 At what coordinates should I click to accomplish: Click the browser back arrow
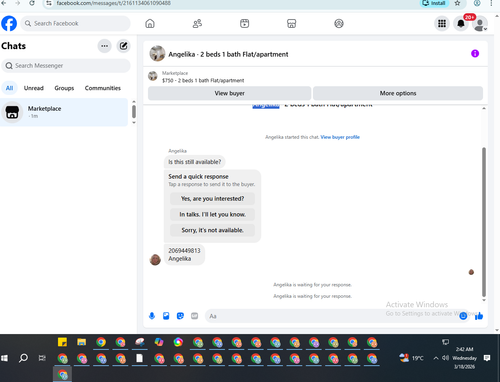coord(4,3)
